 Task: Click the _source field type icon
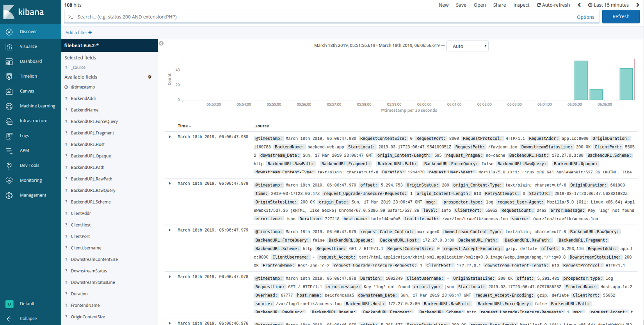pyautogui.click(x=66, y=68)
